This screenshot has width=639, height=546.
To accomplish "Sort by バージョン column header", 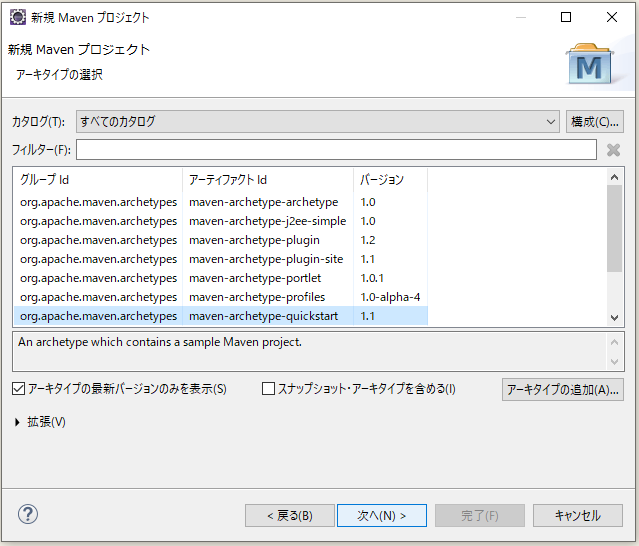I will tap(390, 180).
